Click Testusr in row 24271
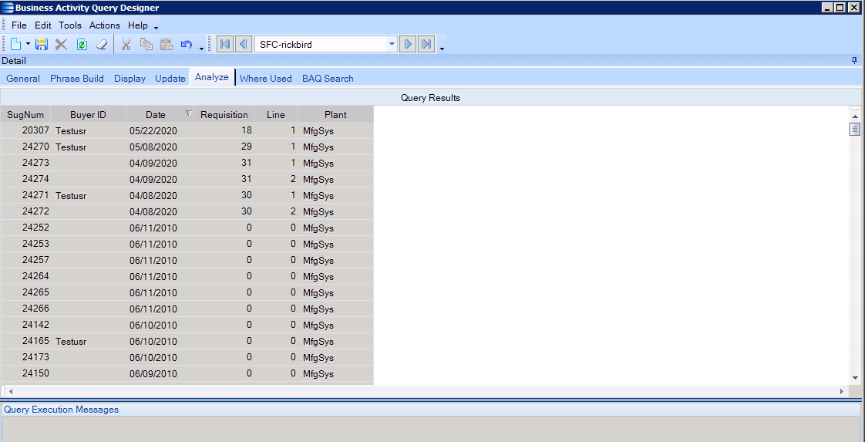This screenshot has height=442, width=868. [x=72, y=195]
